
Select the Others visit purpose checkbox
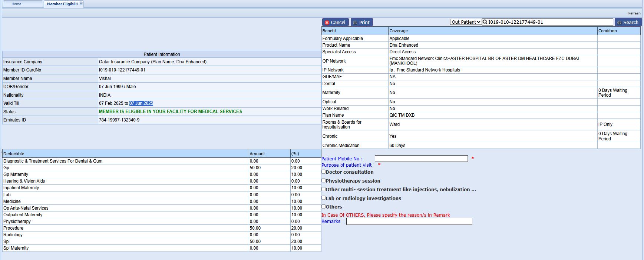point(324,207)
